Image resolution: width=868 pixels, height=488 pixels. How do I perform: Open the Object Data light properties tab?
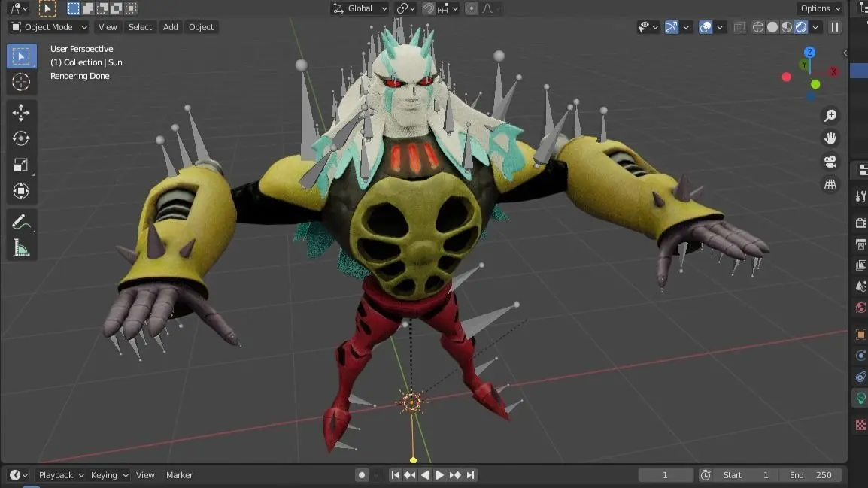(x=860, y=398)
